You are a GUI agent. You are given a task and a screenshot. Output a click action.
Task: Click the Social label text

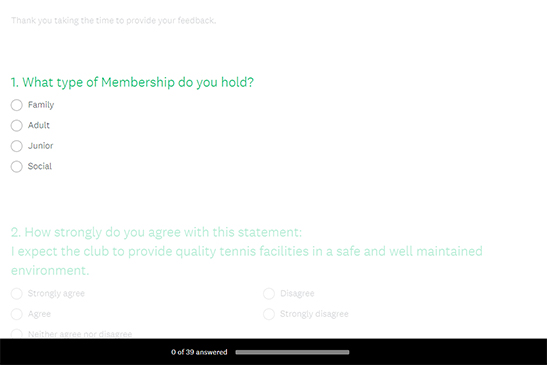[40, 166]
